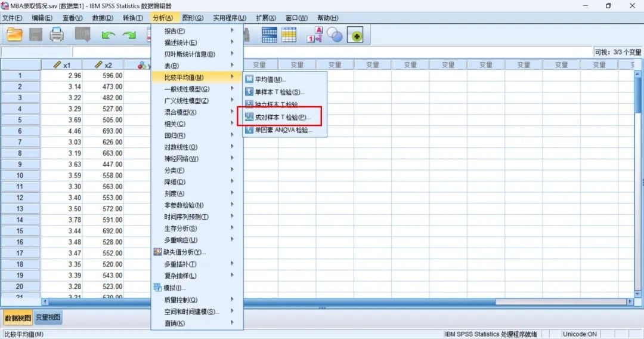Image resolution: width=644 pixels, height=339 pixels.
Task: Click the one-sample T test icon
Action: pos(249,92)
